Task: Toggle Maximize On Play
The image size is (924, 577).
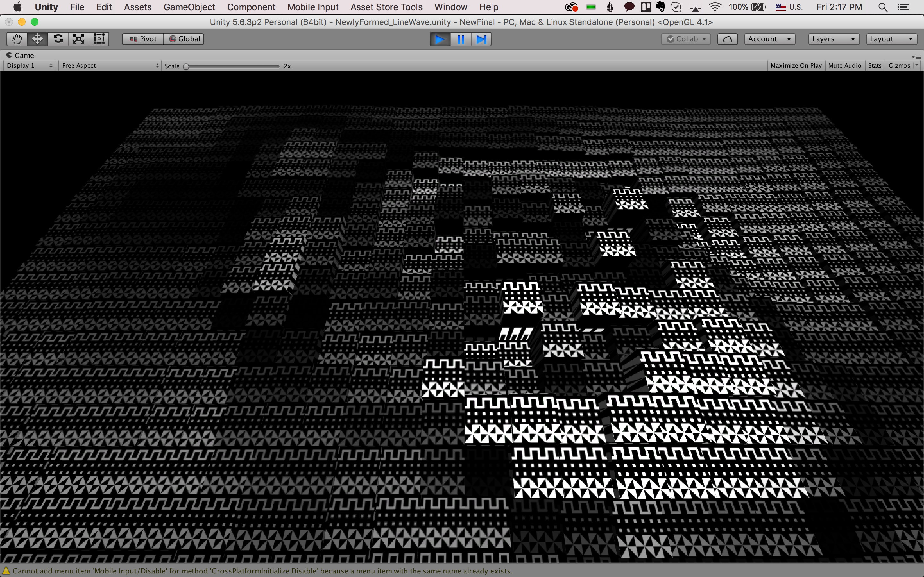Action: 796,66
